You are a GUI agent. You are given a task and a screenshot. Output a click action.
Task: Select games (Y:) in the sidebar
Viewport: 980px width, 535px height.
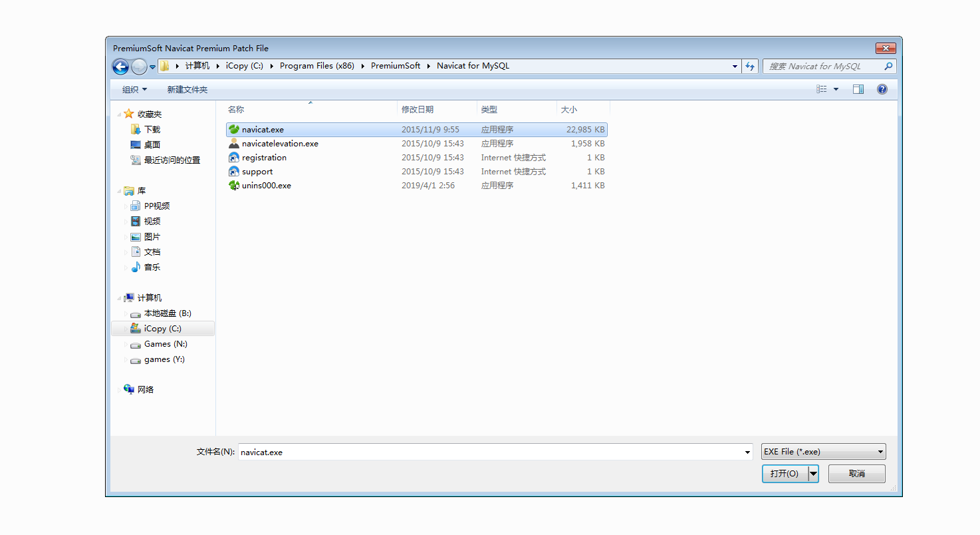(164, 359)
